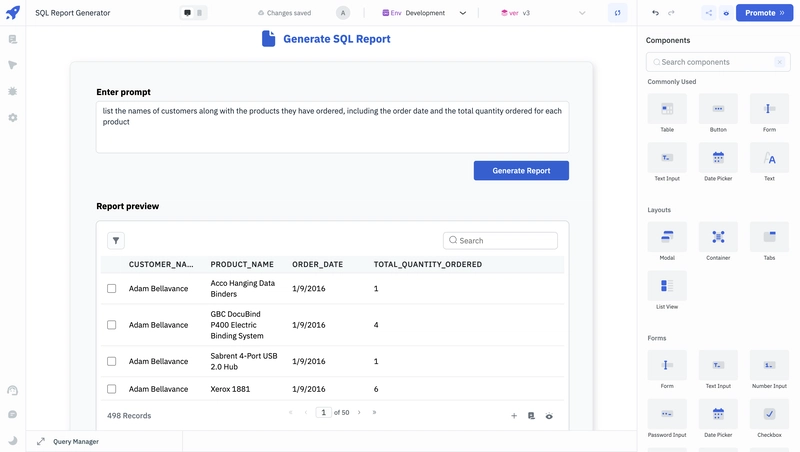
Task: Add a new row with the plus icon
Action: click(514, 416)
